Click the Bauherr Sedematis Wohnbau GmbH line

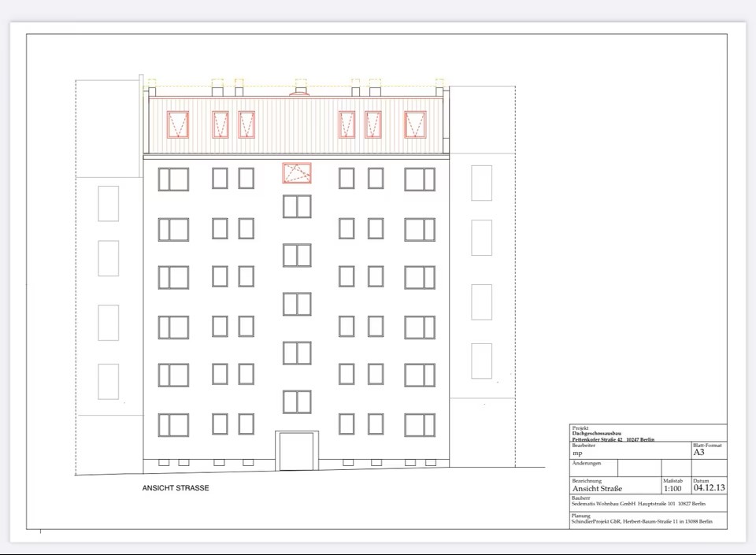click(x=638, y=503)
